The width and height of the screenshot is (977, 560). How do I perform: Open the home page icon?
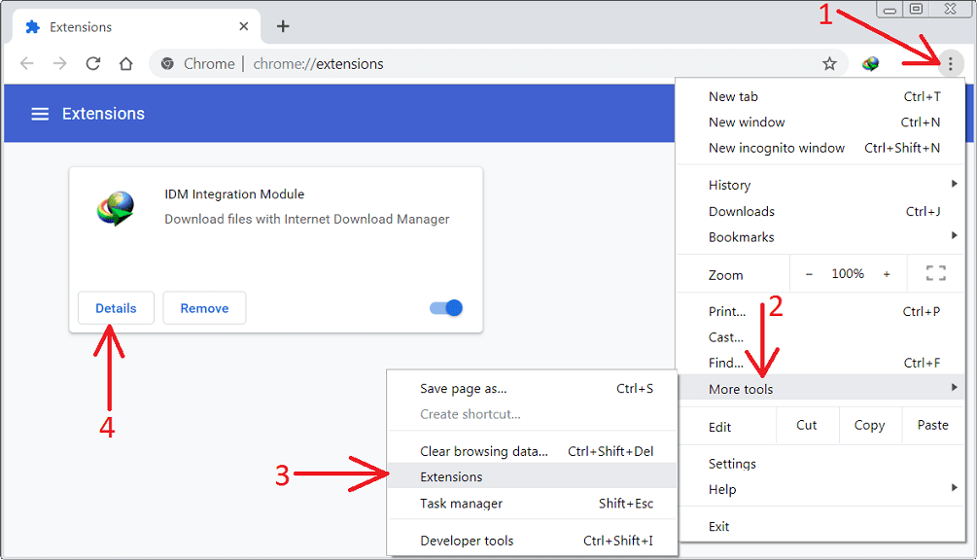pyautogui.click(x=126, y=62)
